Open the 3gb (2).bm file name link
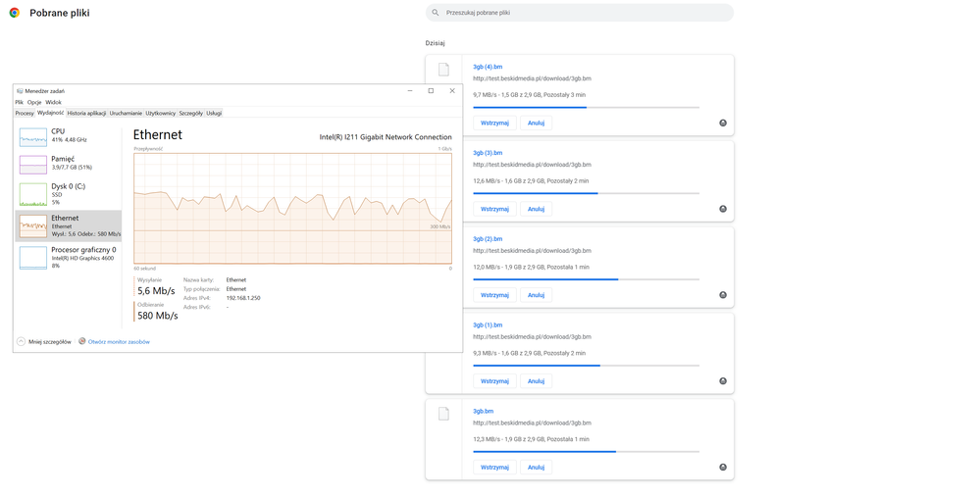The width and height of the screenshot is (980, 498). (488, 238)
